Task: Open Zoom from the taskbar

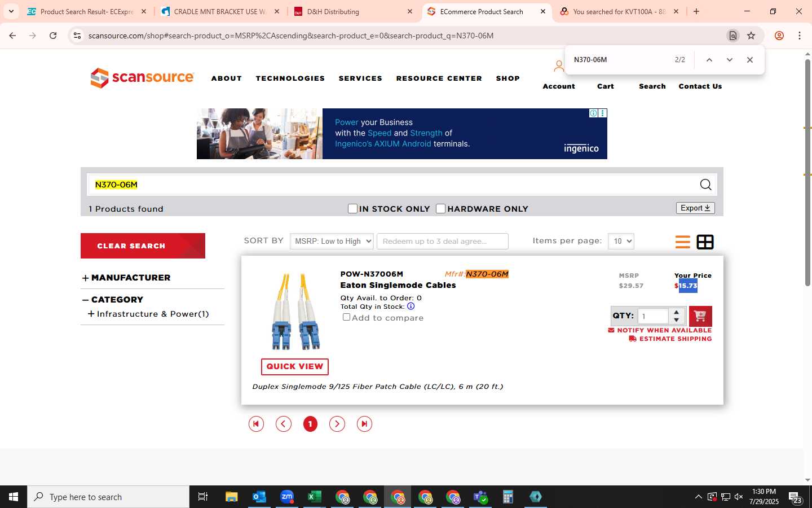Action: pyautogui.click(x=287, y=497)
